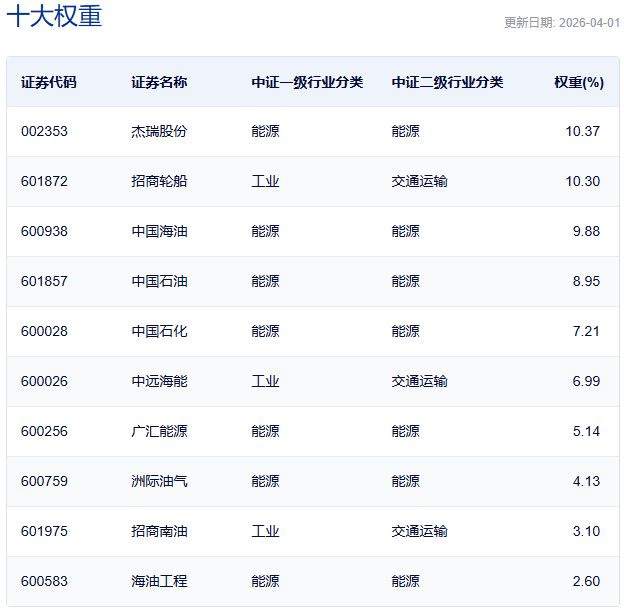This screenshot has width=624, height=610.
Task: Select the 证券代码 column header
Action: [48, 82]
